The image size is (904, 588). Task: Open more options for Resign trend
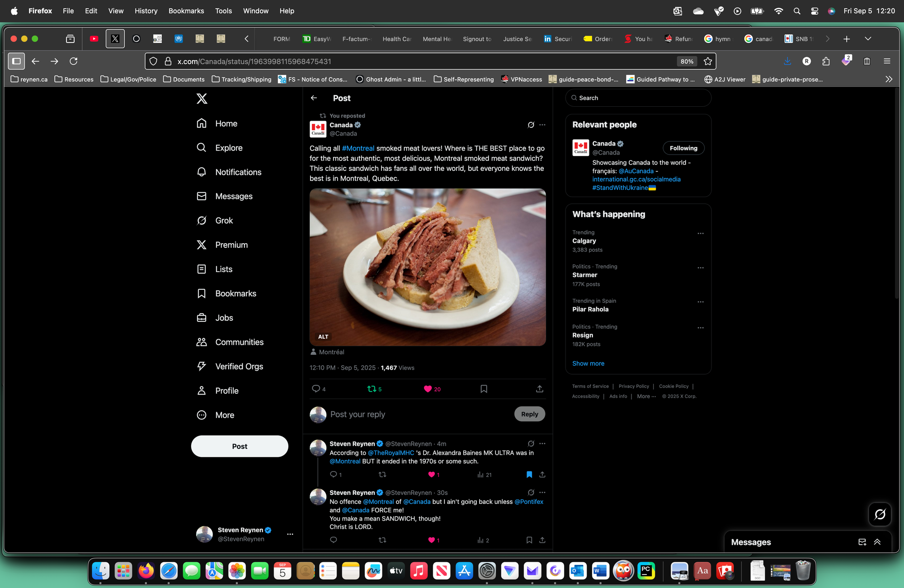(x=700, y=328)
